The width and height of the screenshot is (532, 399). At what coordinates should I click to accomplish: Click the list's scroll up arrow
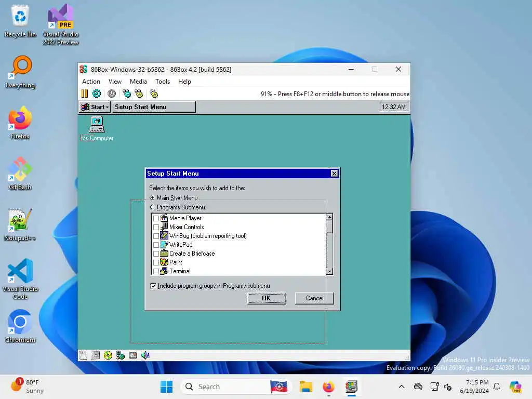[x=329, y=217]
